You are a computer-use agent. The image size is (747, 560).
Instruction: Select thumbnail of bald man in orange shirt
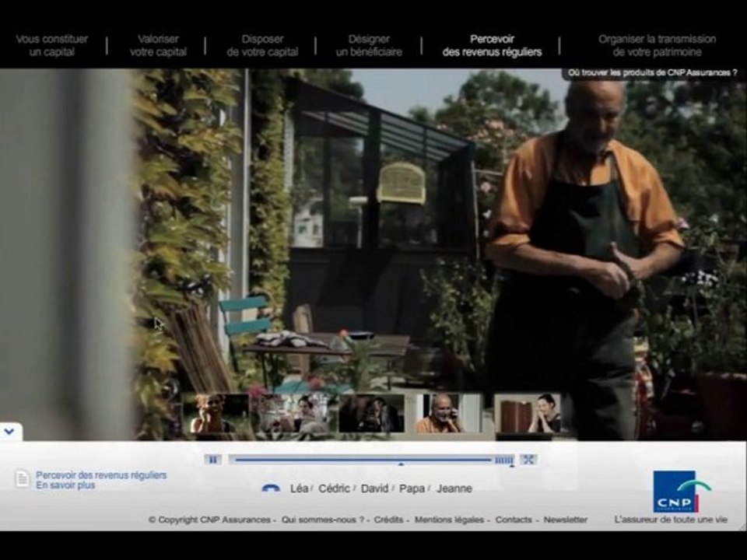point(450,413)
